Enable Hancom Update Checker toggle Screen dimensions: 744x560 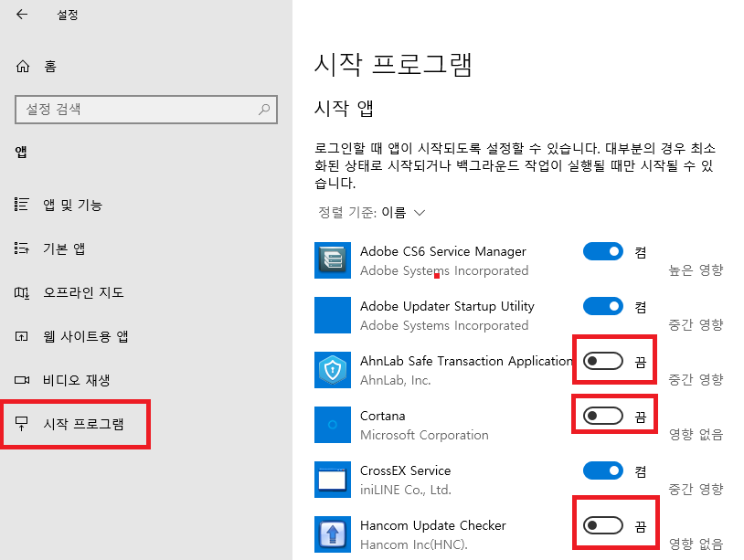point(603,525)
